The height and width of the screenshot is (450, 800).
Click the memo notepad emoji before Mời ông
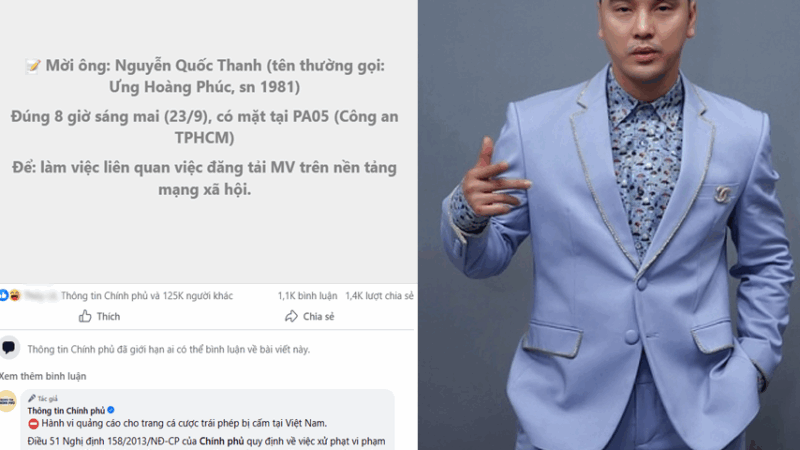[33, 66]
